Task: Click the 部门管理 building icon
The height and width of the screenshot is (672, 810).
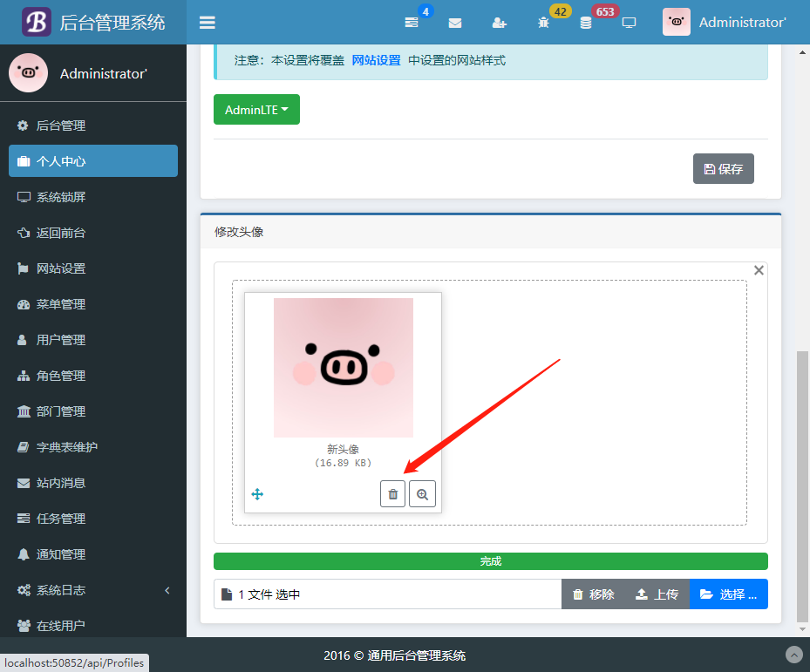Action: [24, 411]
